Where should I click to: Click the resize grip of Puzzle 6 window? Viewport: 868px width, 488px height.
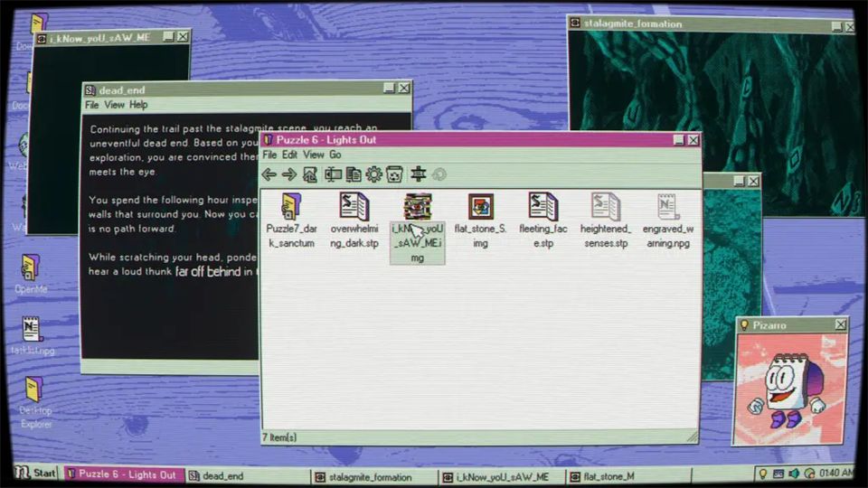coord(692,437)
